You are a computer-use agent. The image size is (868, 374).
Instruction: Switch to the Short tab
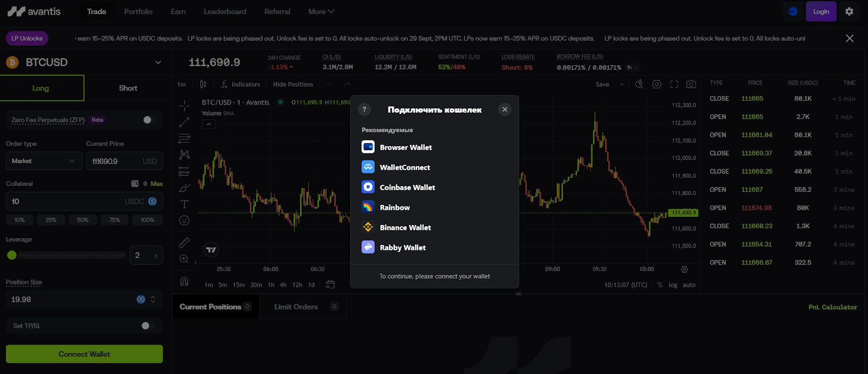tap(128, 88)
